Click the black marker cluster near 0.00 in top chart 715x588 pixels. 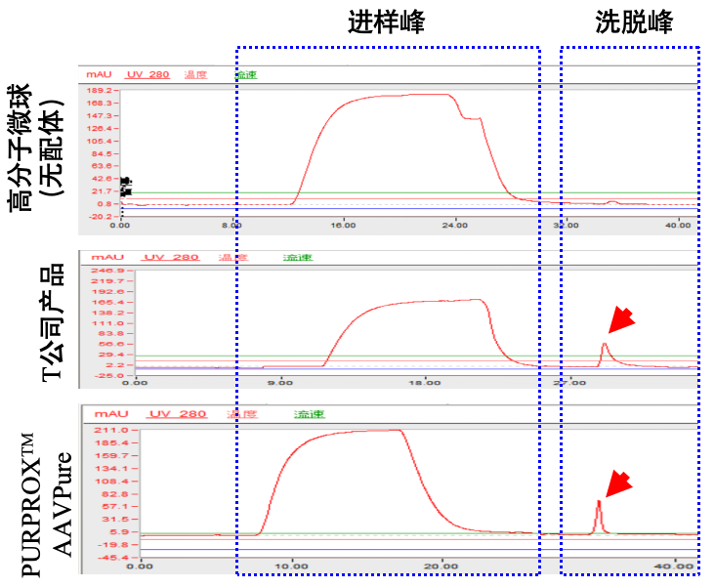(125, 187)
